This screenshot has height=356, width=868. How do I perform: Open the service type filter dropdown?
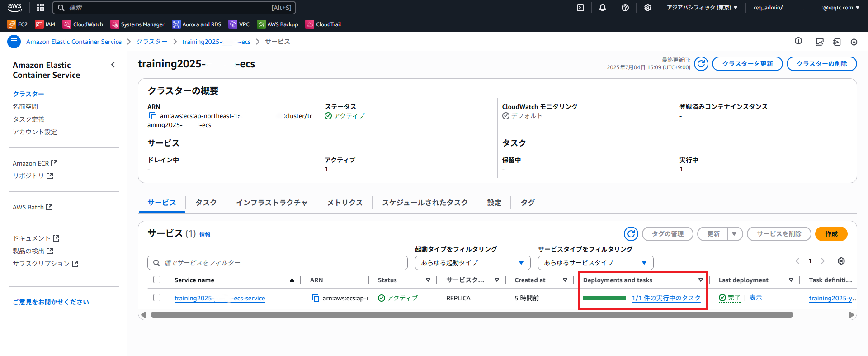[596, 263]
